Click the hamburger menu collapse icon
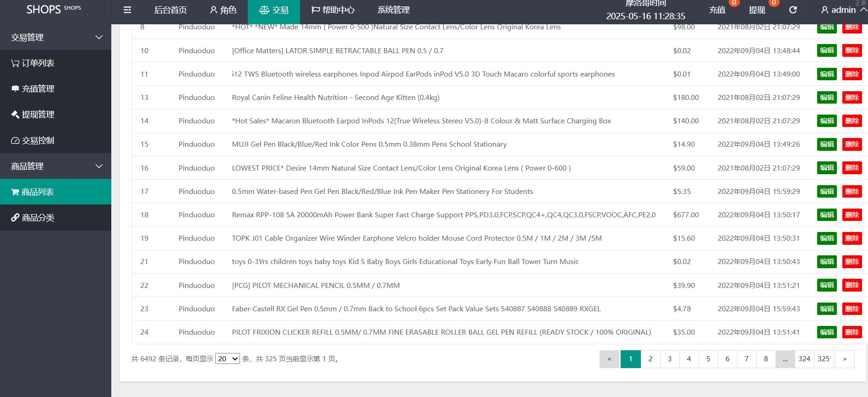The width and height of the screenshot is (868, 397). 127,10
